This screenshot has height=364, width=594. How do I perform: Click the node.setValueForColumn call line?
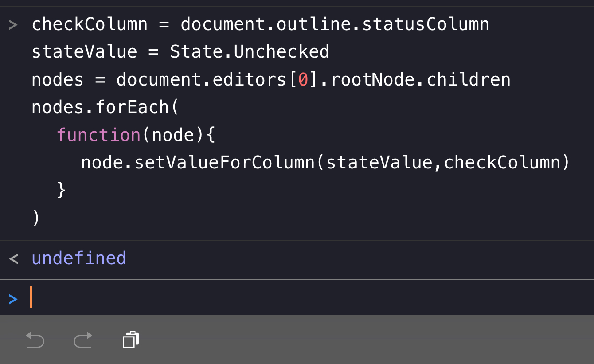[325, 162]
